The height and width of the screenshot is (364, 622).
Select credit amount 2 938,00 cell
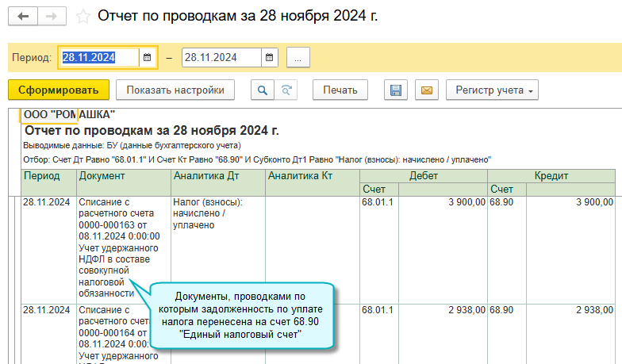(571, 334)
